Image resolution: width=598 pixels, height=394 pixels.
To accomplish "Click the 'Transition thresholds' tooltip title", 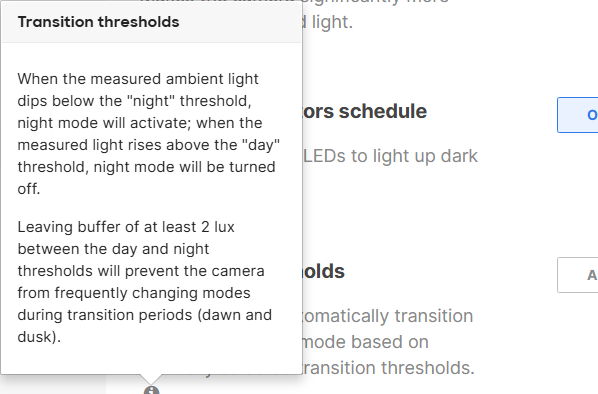I will point(98,22).
